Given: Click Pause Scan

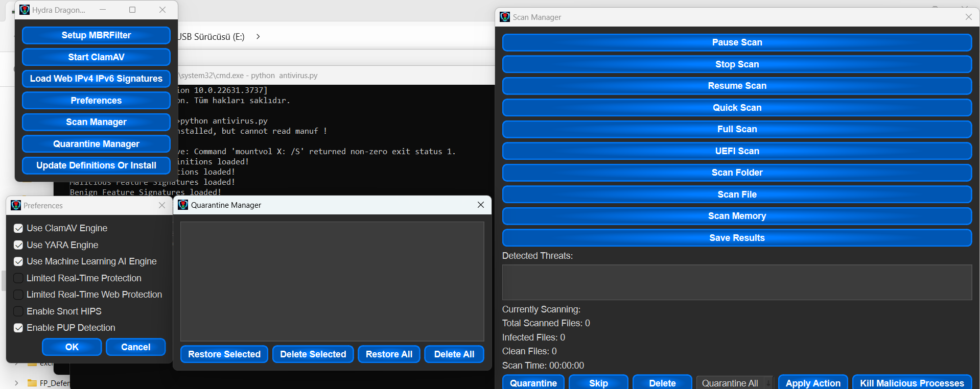Looking at the screenshot, I should [737, 42].
